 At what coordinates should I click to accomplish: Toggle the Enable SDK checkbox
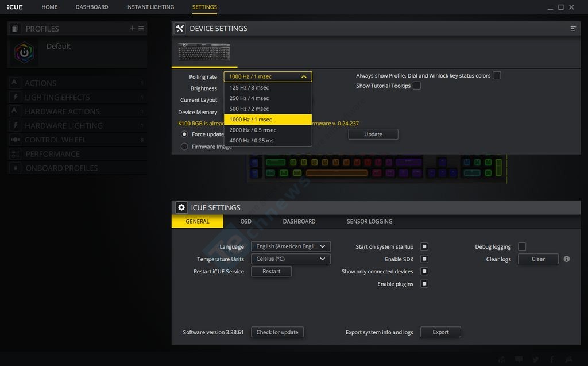[424, 259]
